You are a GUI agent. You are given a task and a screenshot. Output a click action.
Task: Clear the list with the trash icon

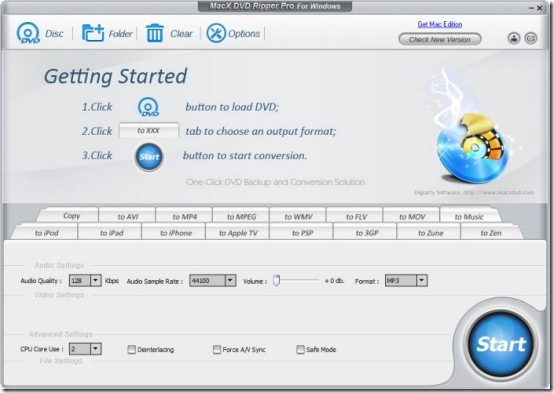[x=155, y=33]
